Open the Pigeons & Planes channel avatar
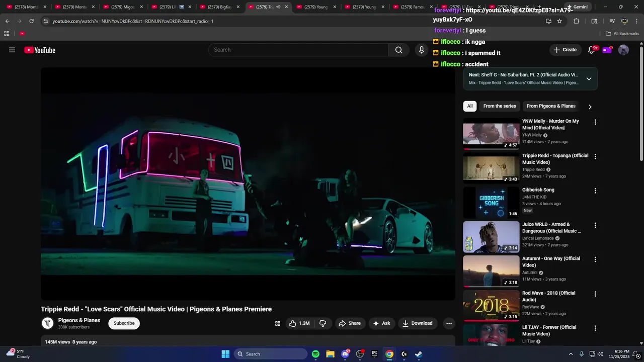Image resolution: width=644 pixels, height=362 pixels. tap(48, 323)
